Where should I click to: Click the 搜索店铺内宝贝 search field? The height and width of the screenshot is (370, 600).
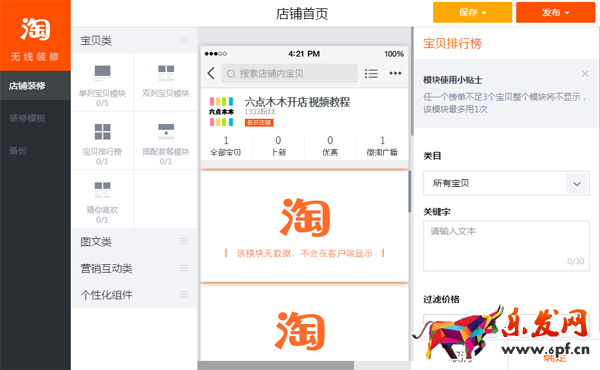[x=289, y=73]
